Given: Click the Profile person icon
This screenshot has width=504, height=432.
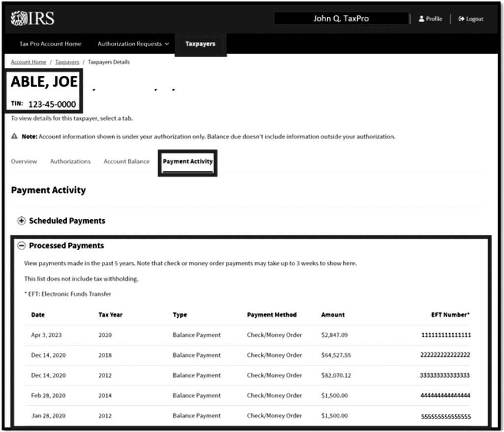Looking at the screenshot, I should 421,19.
